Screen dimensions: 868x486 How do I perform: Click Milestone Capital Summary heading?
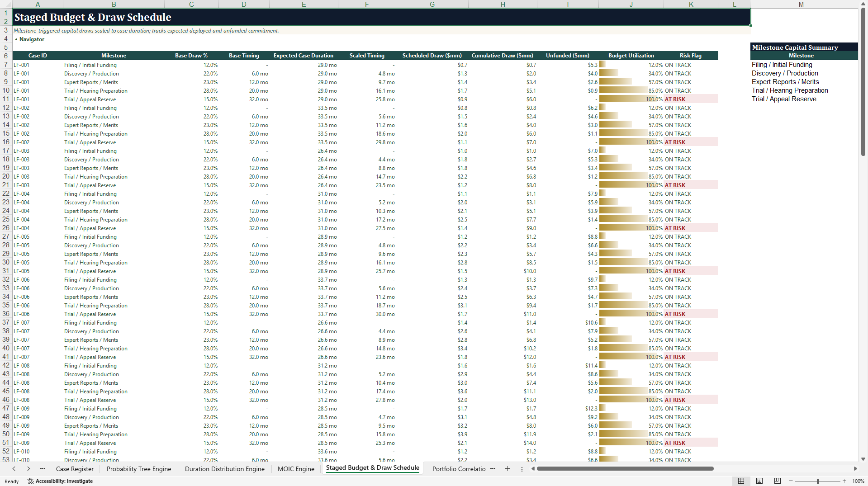click(x=804, y=47)
